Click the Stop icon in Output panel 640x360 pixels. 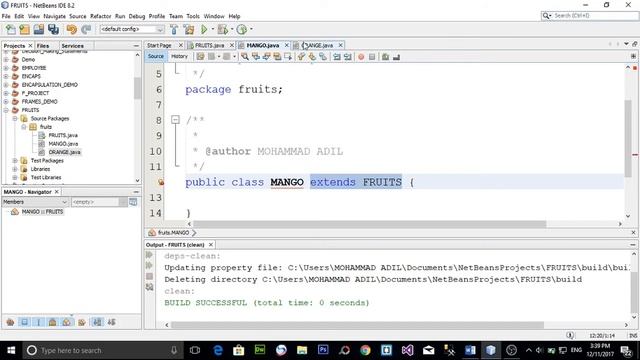149,276
